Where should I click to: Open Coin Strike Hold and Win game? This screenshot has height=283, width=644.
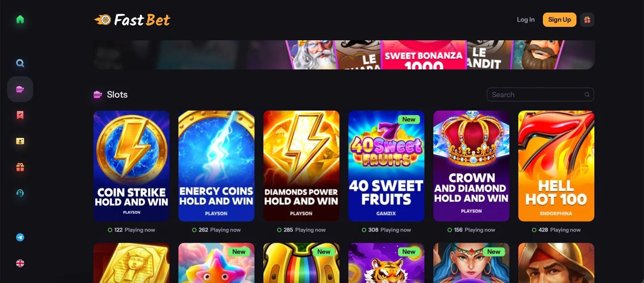131,166
